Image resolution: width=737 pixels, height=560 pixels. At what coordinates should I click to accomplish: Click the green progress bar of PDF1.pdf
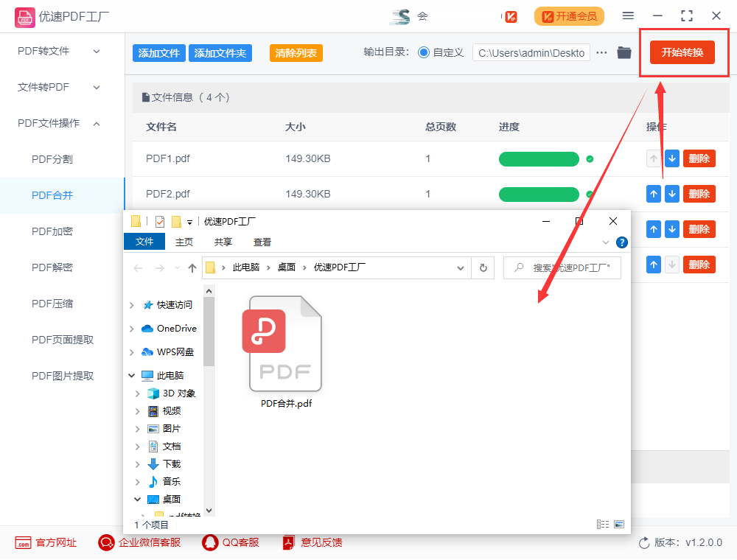[539, 158]
